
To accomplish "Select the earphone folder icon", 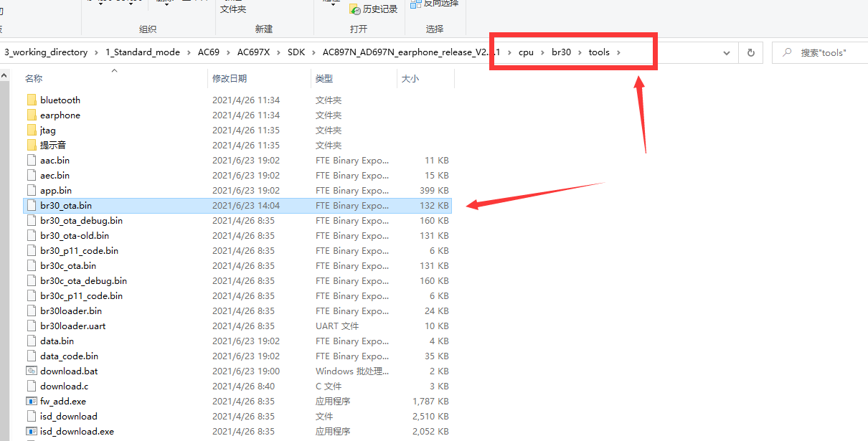I will 31,115.
